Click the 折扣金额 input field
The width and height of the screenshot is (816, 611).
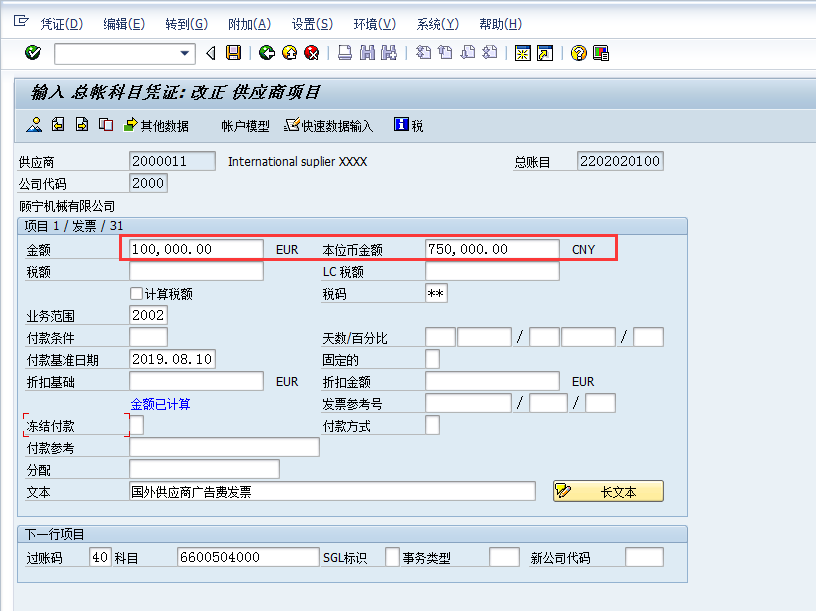tap(492, 381)
